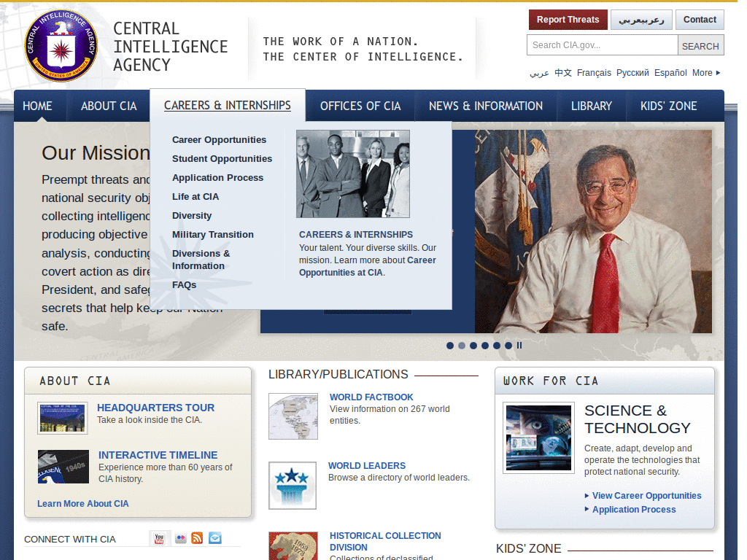This screenshot has width=747, height=560.
Task: Select Diversity menu entry
Action: click(x=192, y=216)
